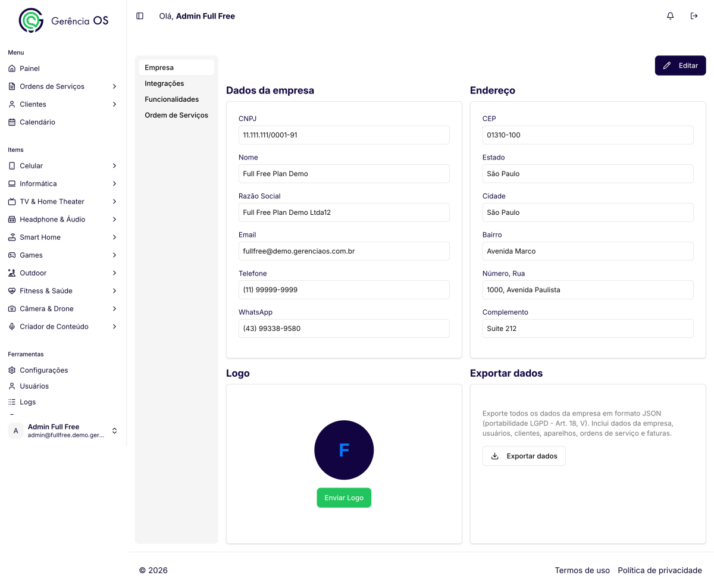Screen dimensions: 714x588
Task: Expand the Outdoor category chevron
Action: tap(114, 273)
